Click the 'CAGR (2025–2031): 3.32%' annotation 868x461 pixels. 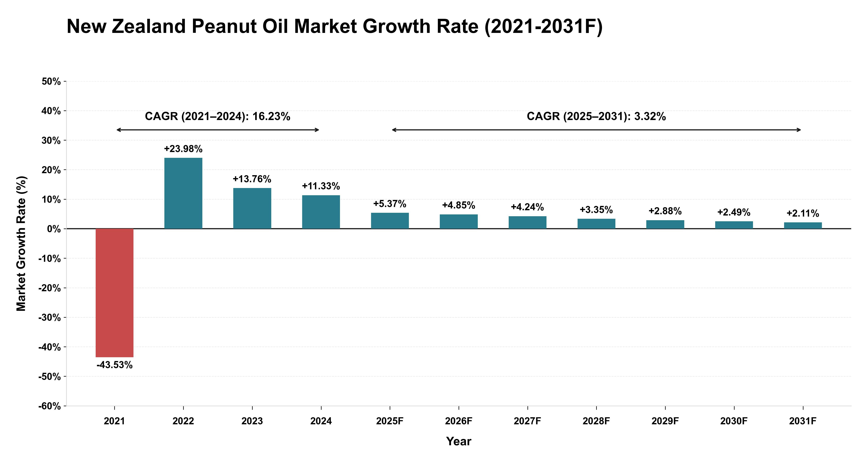point(596,117)
